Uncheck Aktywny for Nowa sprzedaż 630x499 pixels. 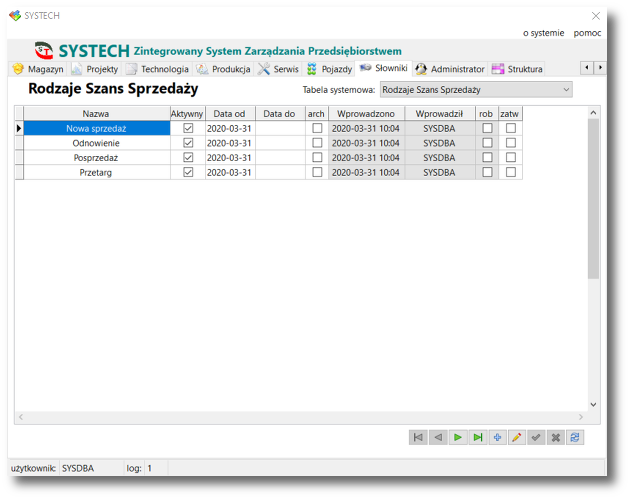click(x=188, y=128)
